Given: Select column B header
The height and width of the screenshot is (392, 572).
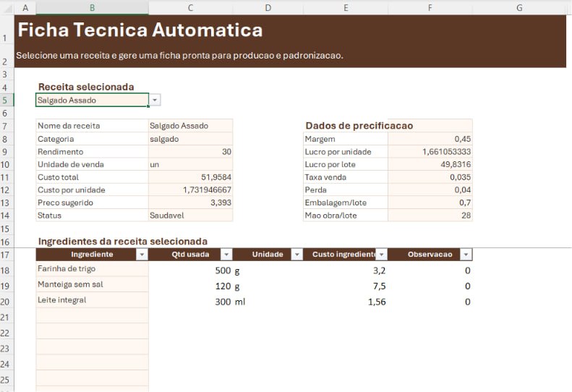Looking at the screenshot, I should (93, 8).
